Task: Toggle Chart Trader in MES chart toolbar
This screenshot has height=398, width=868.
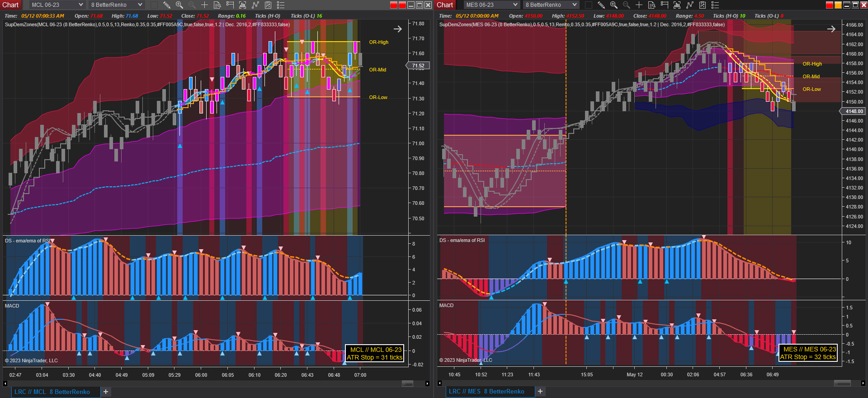Action: (664, 5)
